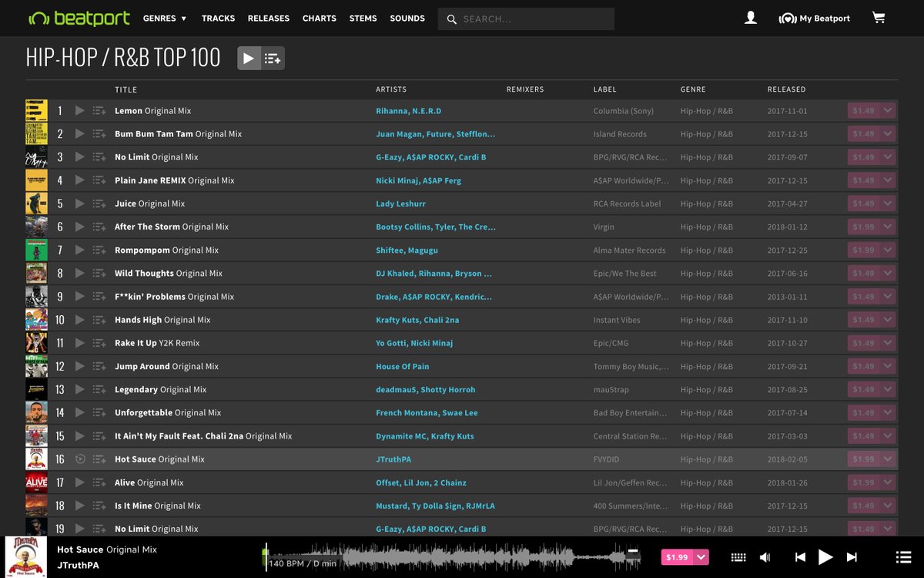
Task: Add Unforgettable to the queue
Action: [99, 413]
